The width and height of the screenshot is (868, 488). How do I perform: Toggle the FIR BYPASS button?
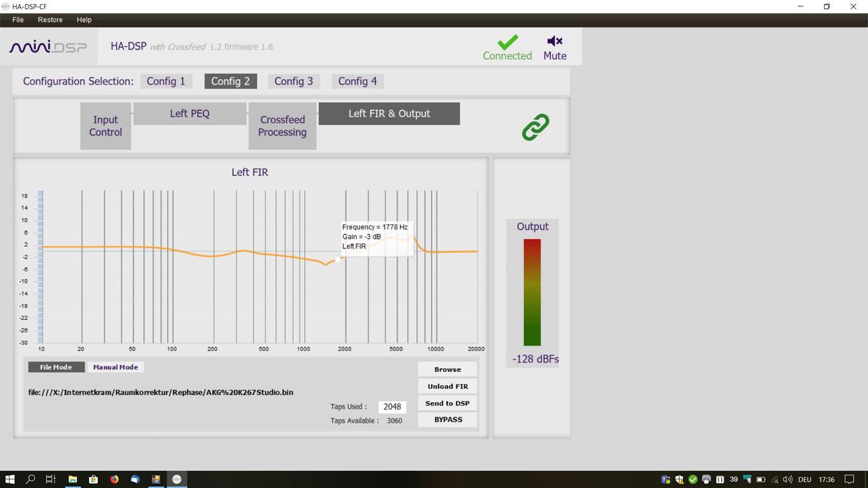(x=448, y=420)
